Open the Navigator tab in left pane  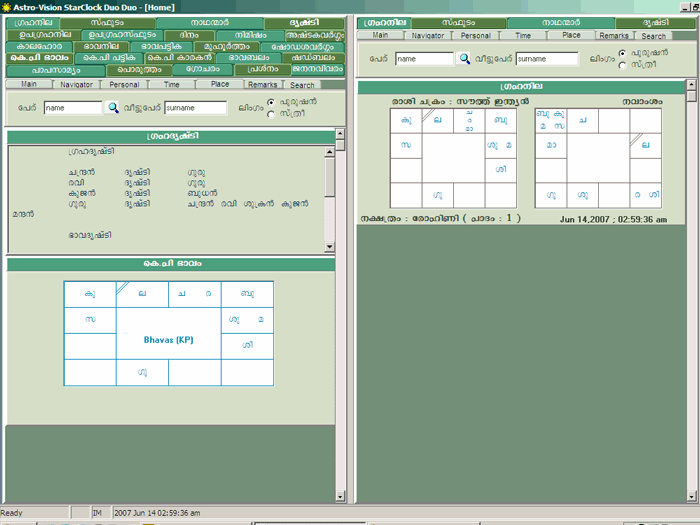click(76, 84)
